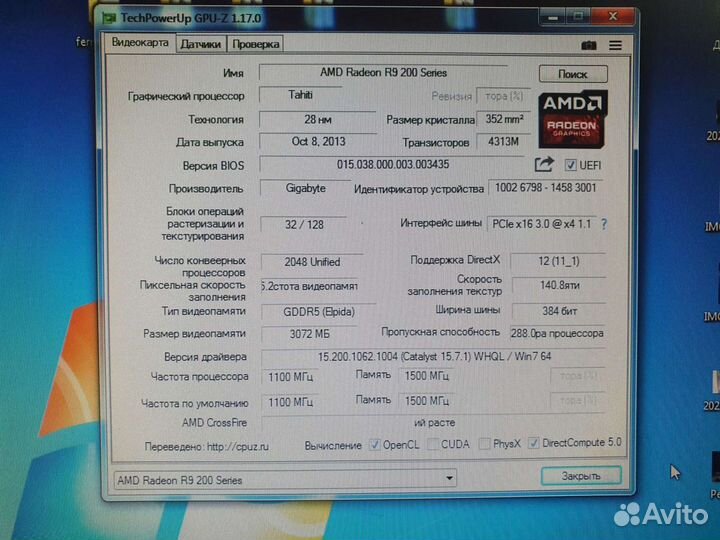
Task: Click the DirectX support 12 (11_1) value
Action: pyautogui.click(x=559, y=261)
